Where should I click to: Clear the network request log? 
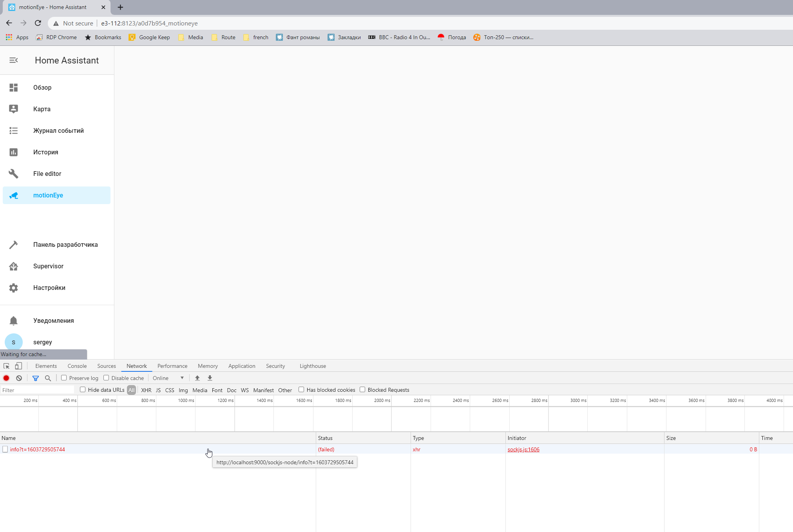19,378
